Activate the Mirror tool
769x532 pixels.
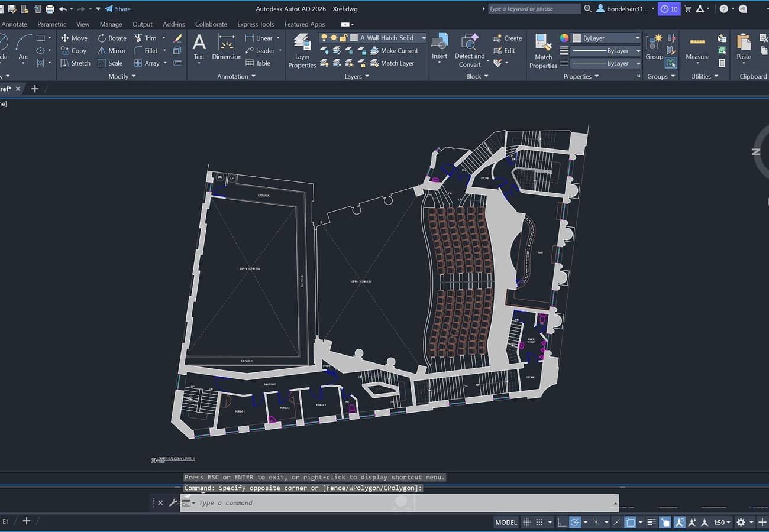111,51
